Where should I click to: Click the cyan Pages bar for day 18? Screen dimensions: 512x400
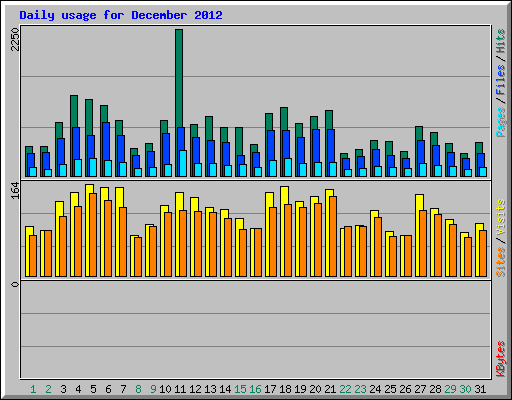coord(288,168)
